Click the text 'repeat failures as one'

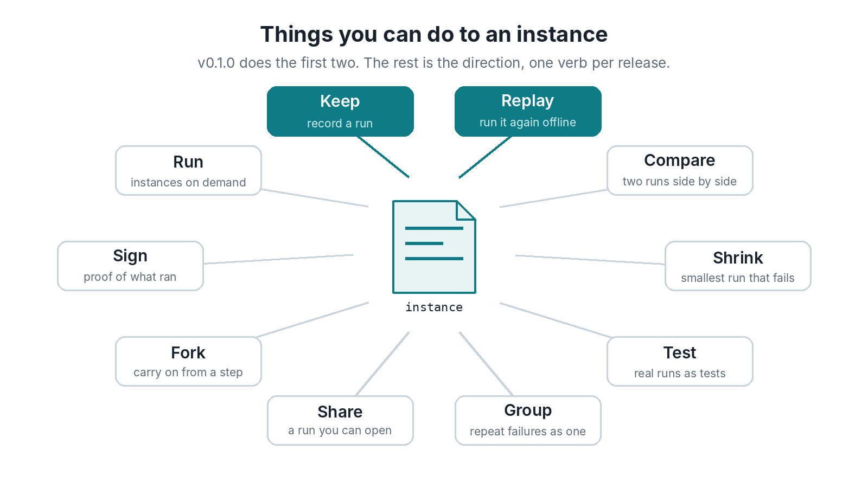pos(528,432)
